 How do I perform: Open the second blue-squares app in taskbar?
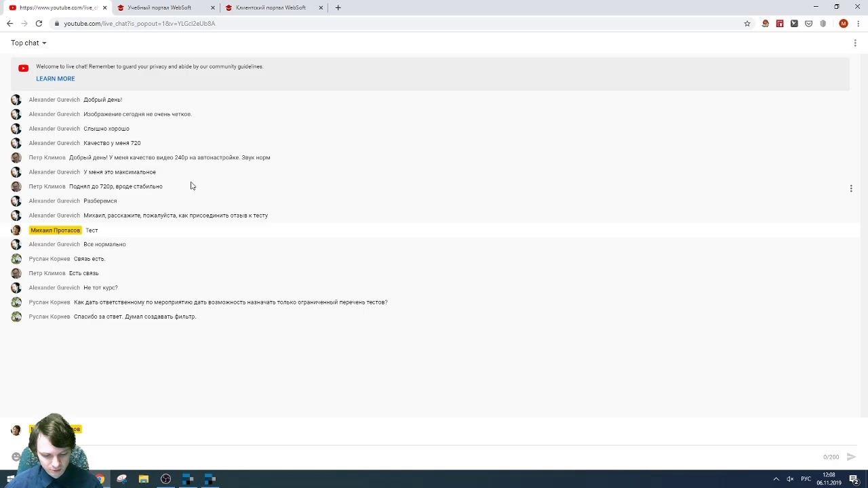click(210, 479)
